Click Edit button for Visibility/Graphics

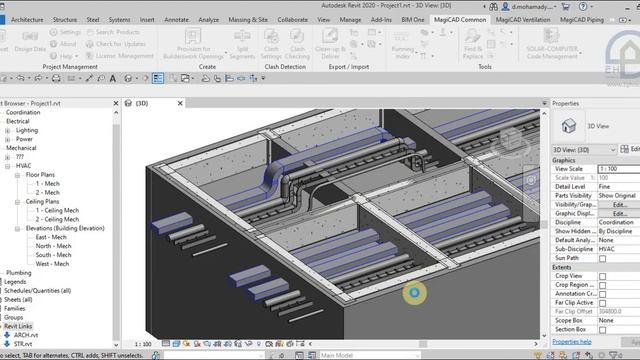[x=619, y=204]
